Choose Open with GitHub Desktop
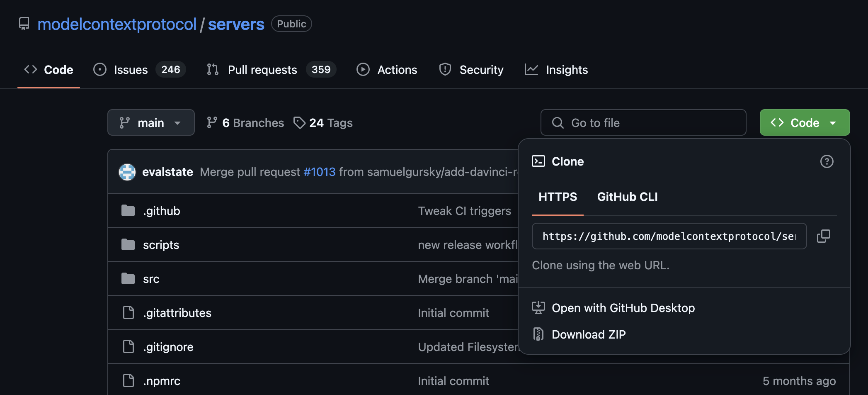The width and height of the screenshot is (868, 395). (x=623, y=308)
